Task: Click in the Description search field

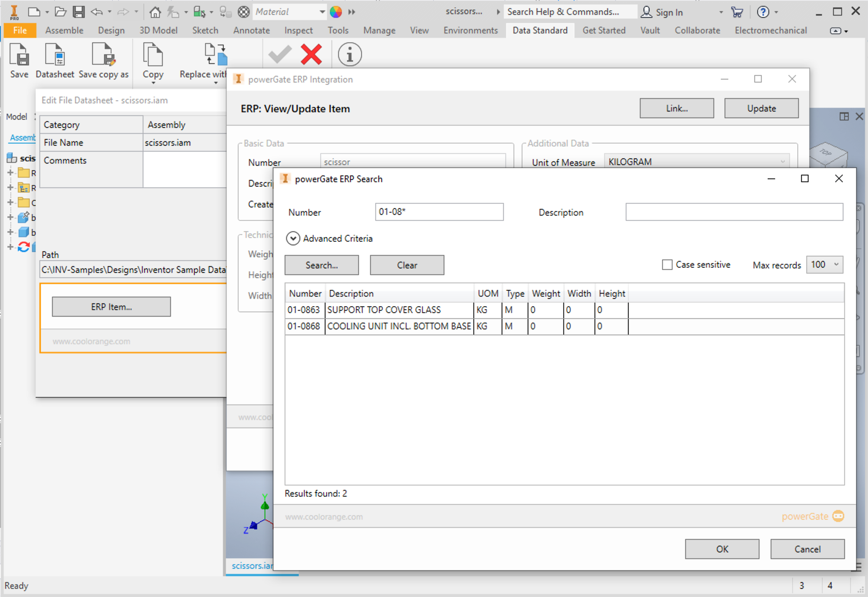Action: click(x=734, y=212)
